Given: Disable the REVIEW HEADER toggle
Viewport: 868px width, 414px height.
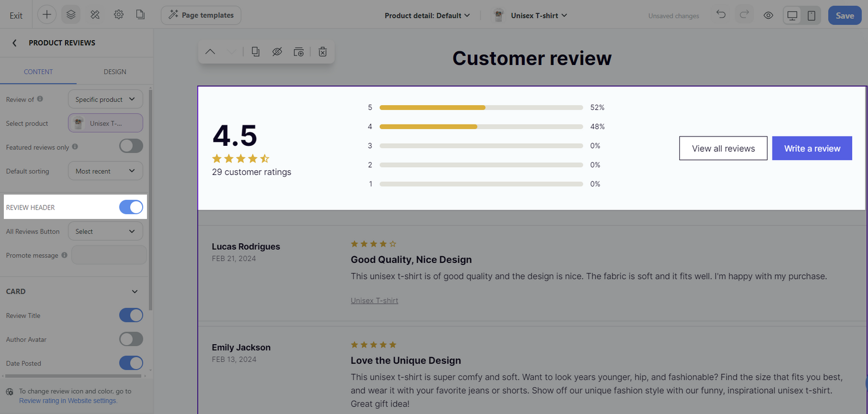Looking at the screenshot, I should point(131,207).
